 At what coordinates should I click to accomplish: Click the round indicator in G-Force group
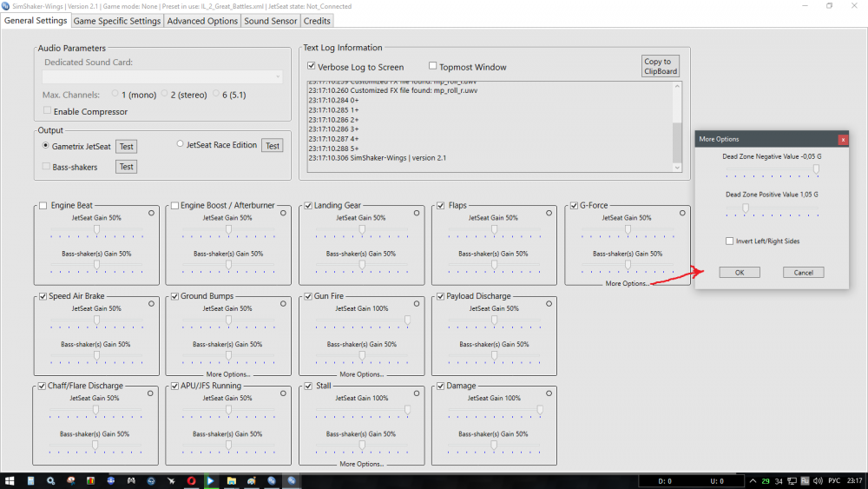click(682, 213)
